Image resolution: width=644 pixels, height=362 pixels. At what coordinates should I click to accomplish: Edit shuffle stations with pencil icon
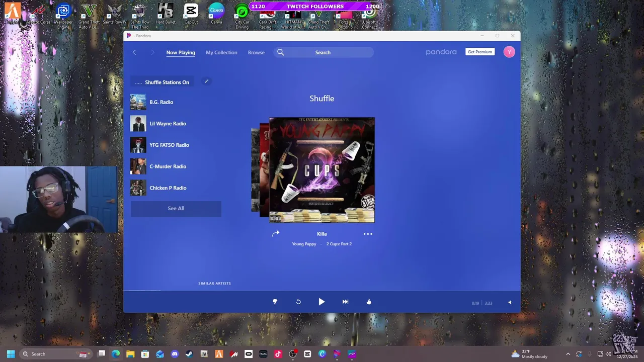pyautogui.click(x=206, y=81)
